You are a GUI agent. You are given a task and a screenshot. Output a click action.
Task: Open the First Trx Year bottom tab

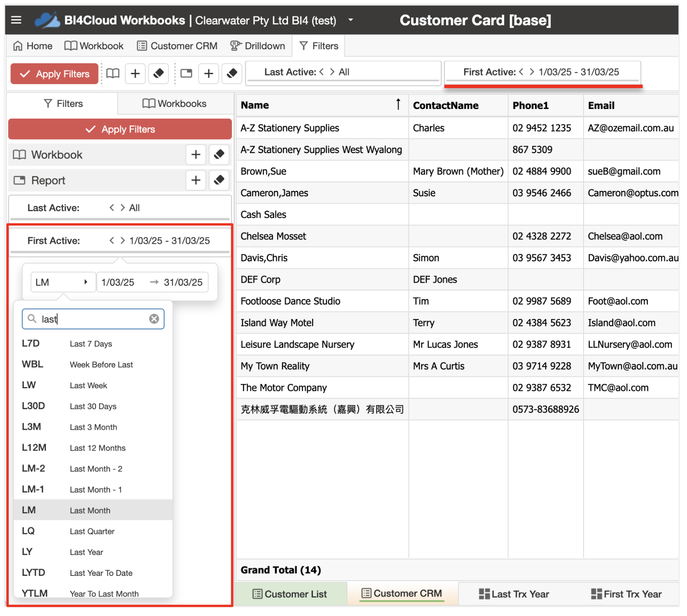pyautogui.click(x=626, y=594)
